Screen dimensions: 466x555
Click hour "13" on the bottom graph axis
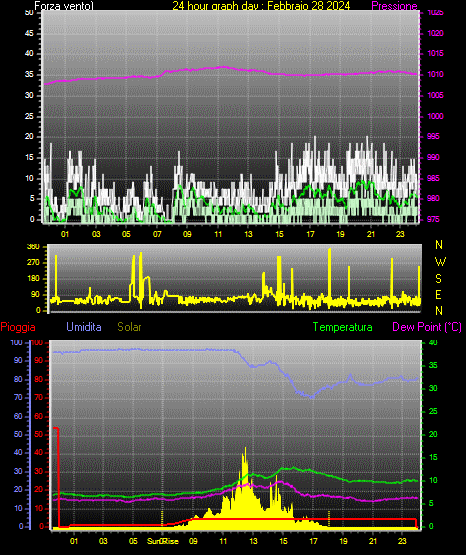[x=253, y=541]
